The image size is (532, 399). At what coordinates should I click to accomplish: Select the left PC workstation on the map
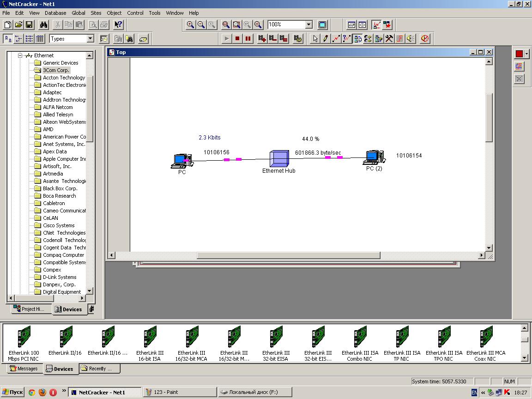click(x=182, y=161)
